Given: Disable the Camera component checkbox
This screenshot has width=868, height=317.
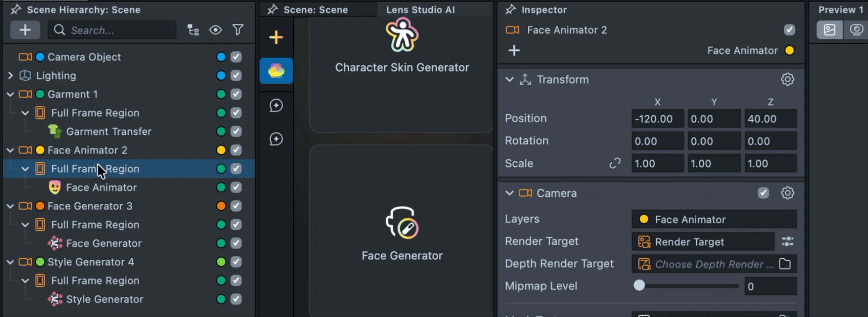Looking at the screenshot, I should 763,193.
